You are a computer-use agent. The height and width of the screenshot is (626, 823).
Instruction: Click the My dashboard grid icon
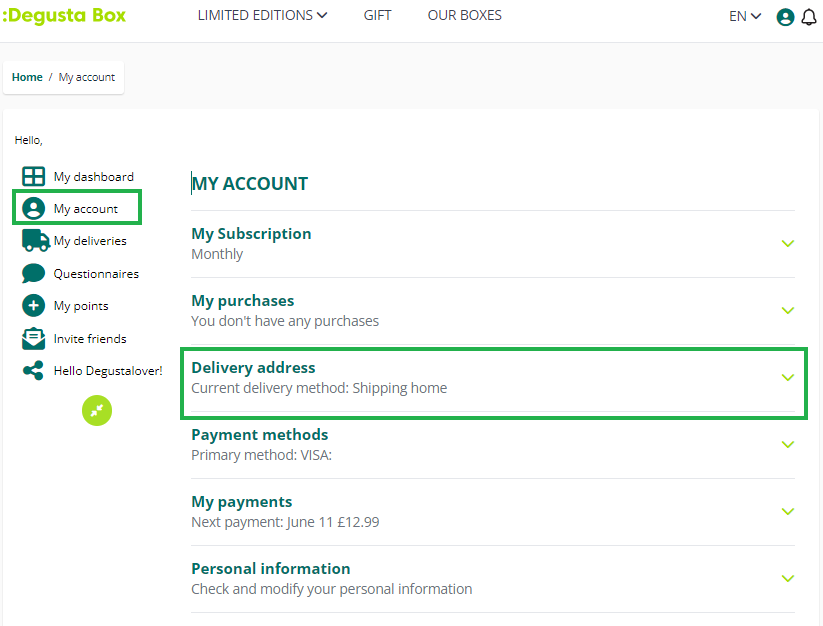[34, 177]
